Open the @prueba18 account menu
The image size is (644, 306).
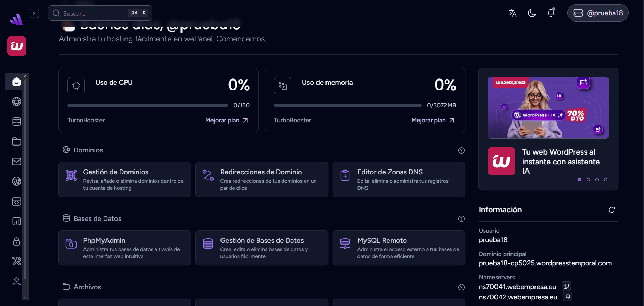(598, 13)
